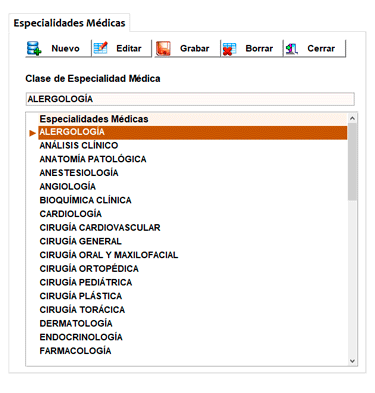Click the Cerrar exit door icon
This screenshot has width=375, height=393.
pyautogui.click(x=291, y=49)
